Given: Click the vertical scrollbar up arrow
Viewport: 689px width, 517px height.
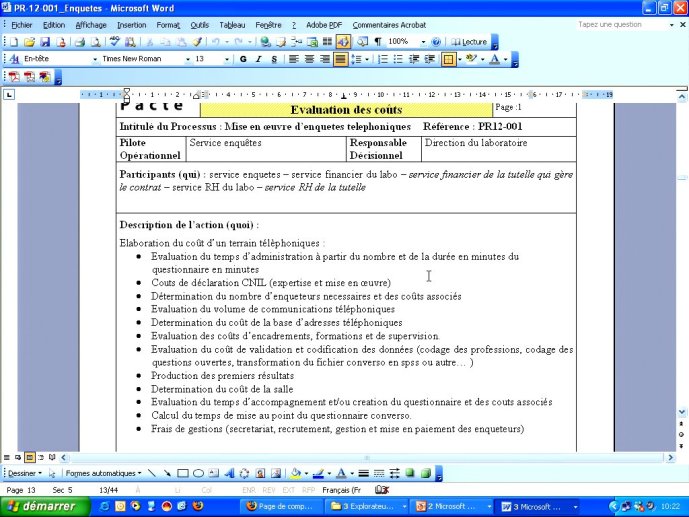Looking at the screenshot, I should [x=682, y=98].
